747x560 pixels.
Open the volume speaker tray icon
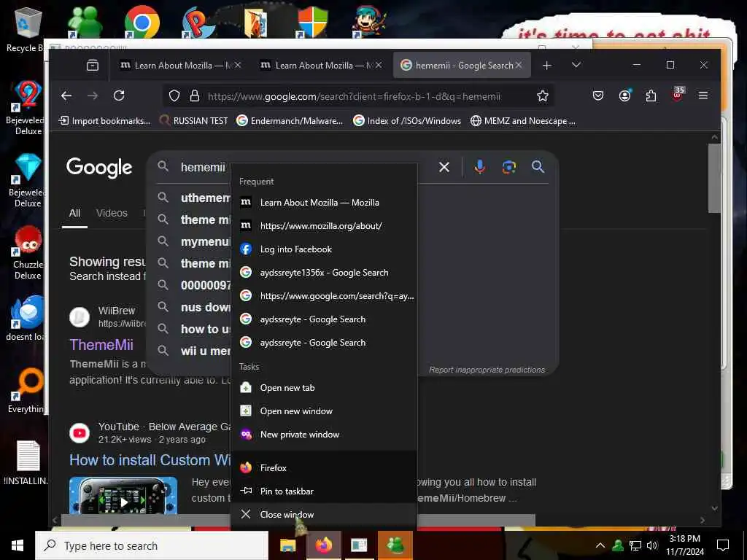pos(652,545)
